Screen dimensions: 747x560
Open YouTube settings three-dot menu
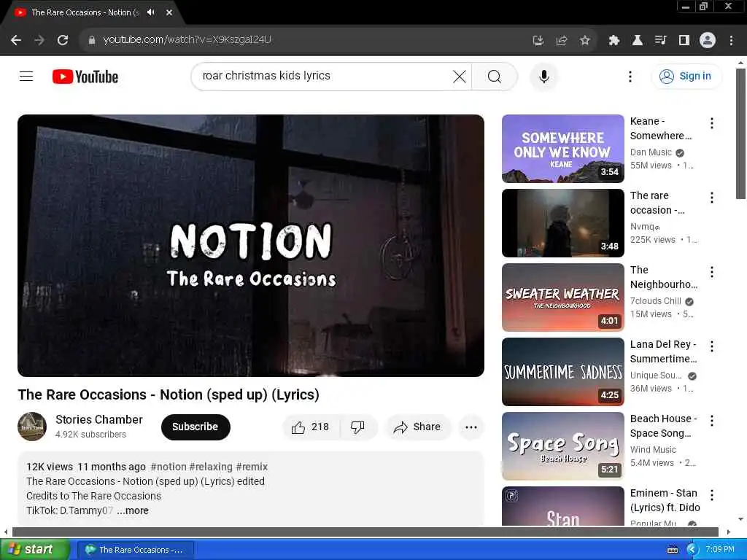tap(630, 76)
